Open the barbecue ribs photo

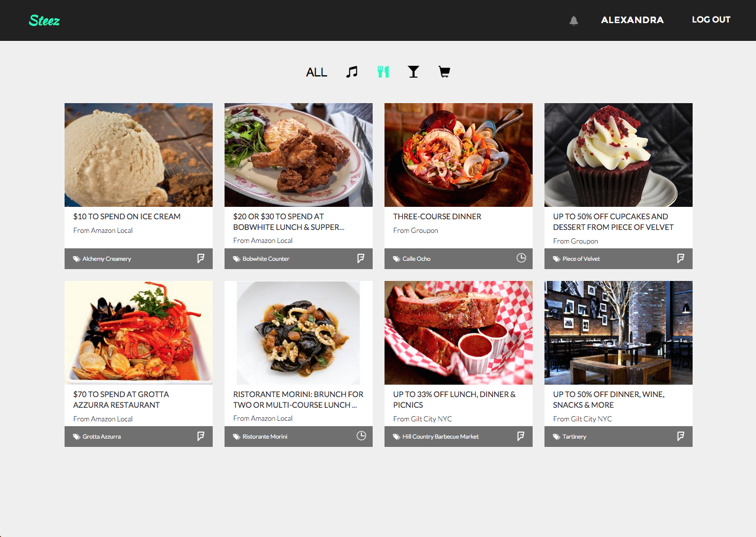[459, 333]
